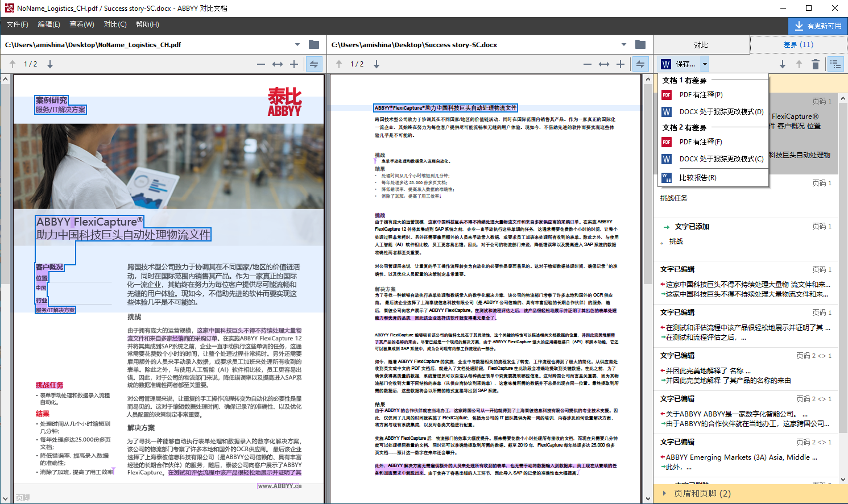
Task: Jump to the previous difference
Action: click(799, 64)
